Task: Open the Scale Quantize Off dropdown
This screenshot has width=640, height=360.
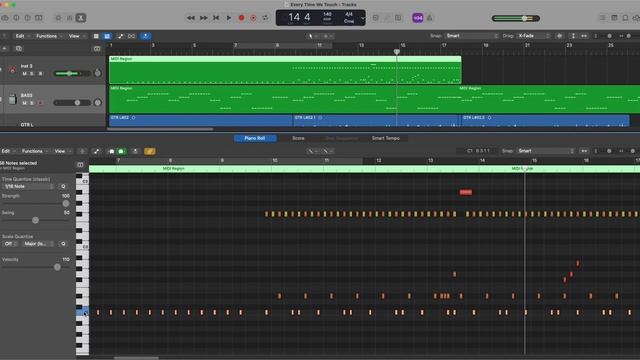Action: pos(10,244)
